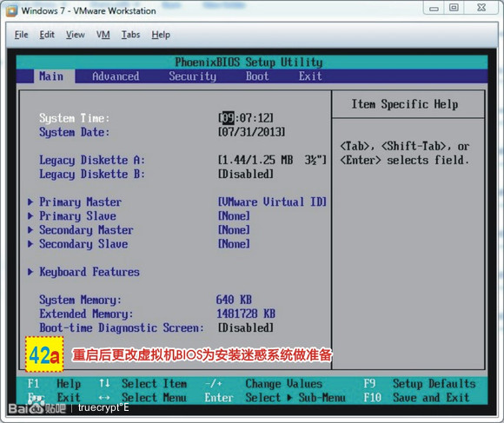Screen dimensions: 504x423
Task: Click the Item Specific Help heading
Action: click(x=405, y=104)
